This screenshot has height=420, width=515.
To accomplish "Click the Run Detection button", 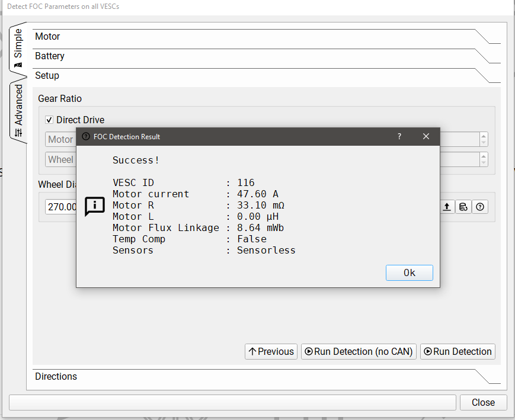I will click(457, 351).
